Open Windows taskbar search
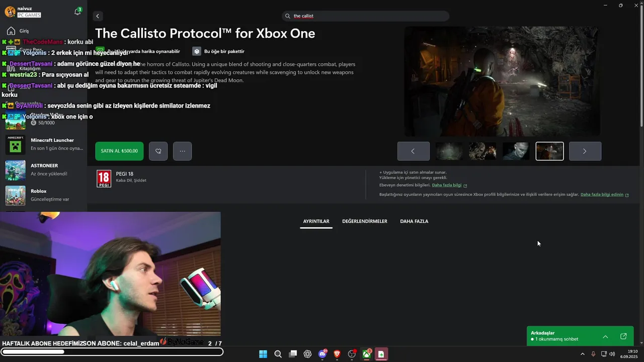Image resolution: width=644 pixels, height=362 pixels. tap(278, 354)
